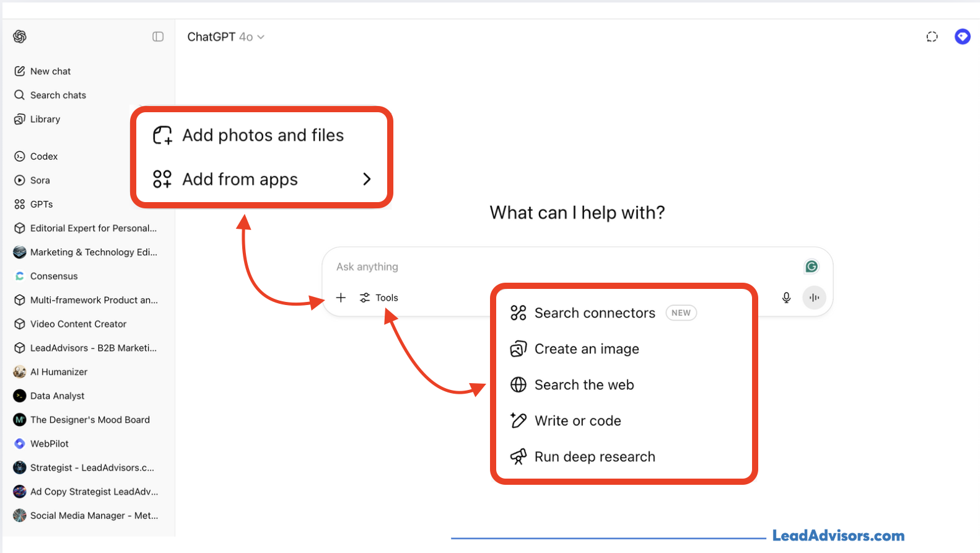This screenshot has height=553, width=980.
Task: Open the GPTs page from sidebar
Action: (33, 204)
